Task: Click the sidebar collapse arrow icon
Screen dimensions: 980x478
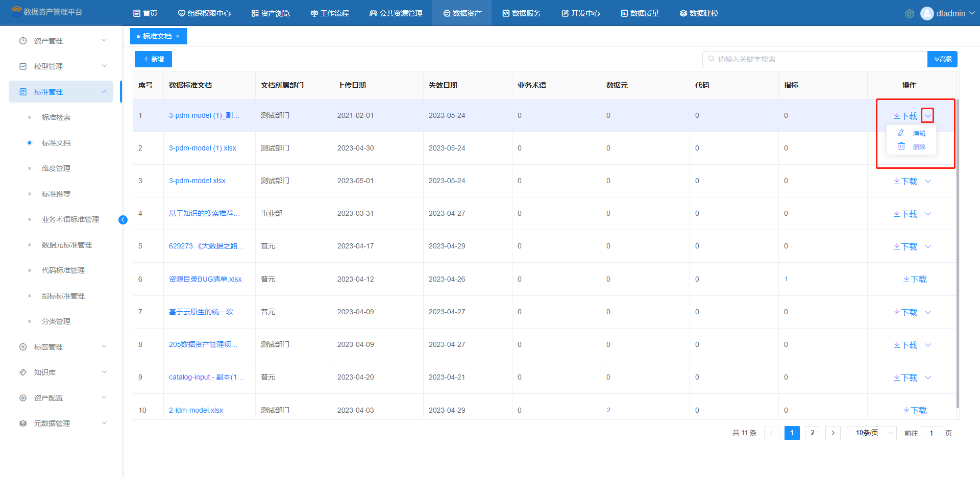Action: pos(123,220)
